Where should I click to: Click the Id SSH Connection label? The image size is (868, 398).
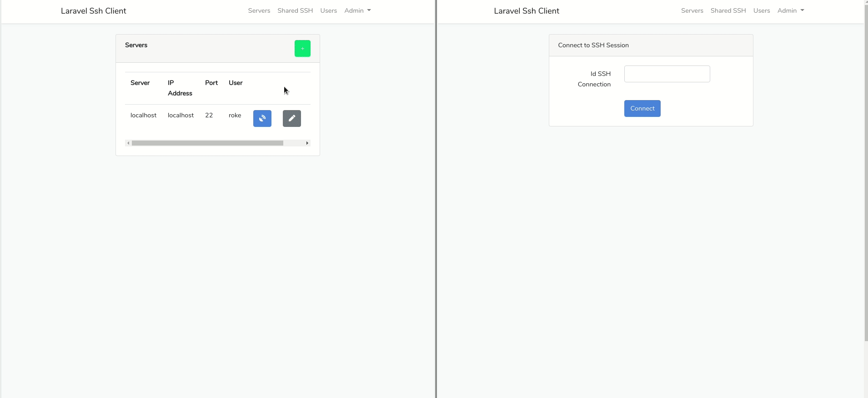click(594, 79)
